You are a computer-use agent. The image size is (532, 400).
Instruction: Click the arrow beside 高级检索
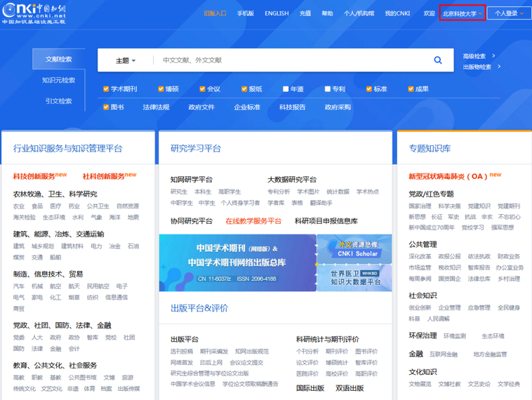(x=493, y=55)
